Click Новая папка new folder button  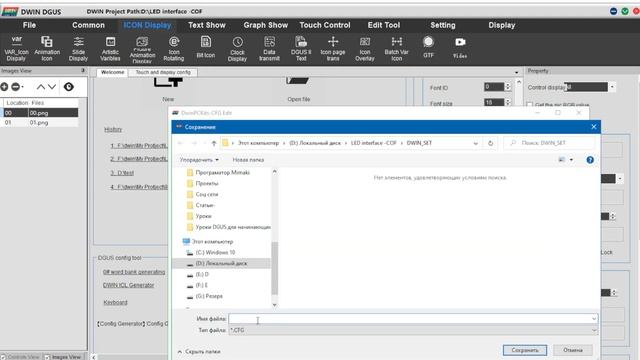[x=248, y=160]
